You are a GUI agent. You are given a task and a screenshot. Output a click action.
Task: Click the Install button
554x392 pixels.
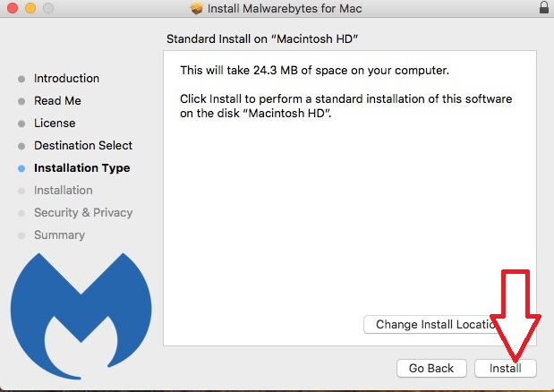click(506, 369)
